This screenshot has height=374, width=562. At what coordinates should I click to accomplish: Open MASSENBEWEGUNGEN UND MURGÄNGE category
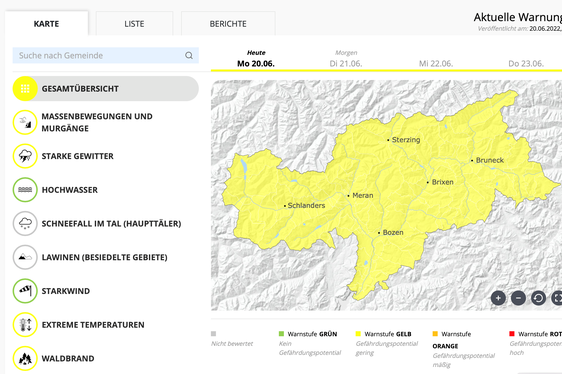tap(97, 122)
